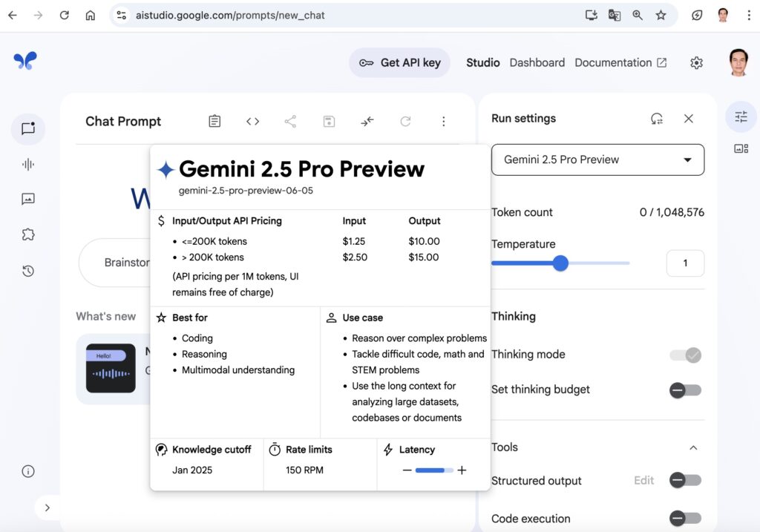This screenshot has height=532, width=760.
Task: Open the Build apps puzzle sidebar icon
Action: tap(28, 234)
